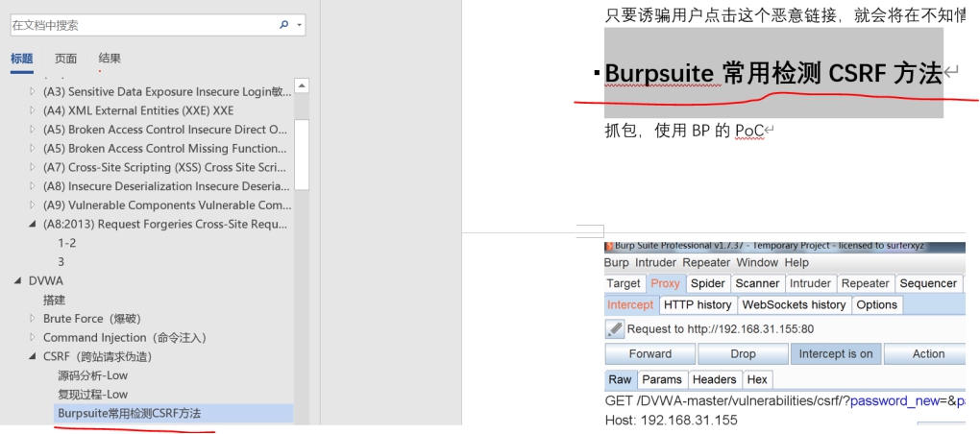Click the Host: 192.168.31.155 header line

672,419
